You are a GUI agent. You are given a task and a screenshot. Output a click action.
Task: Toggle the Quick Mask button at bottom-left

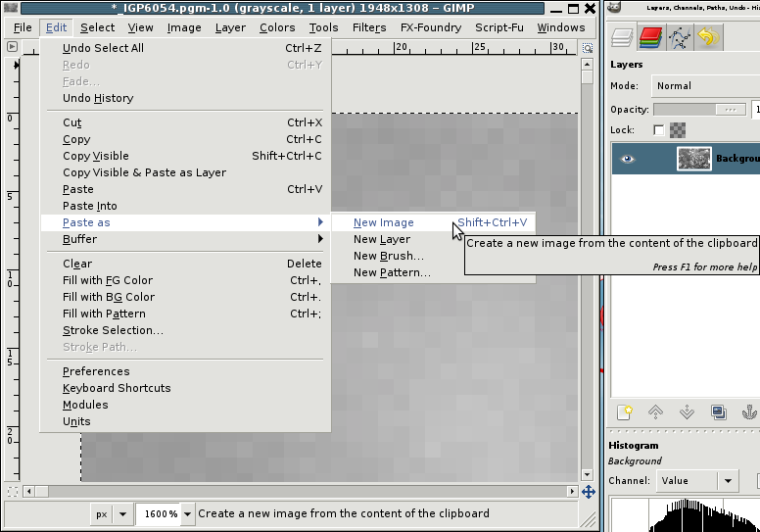(13, 492)
